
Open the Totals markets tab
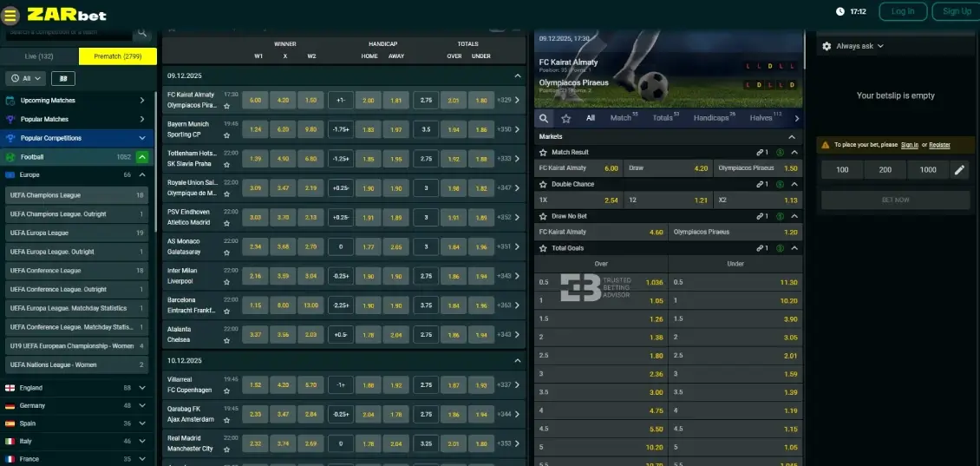tap(666, 118)
